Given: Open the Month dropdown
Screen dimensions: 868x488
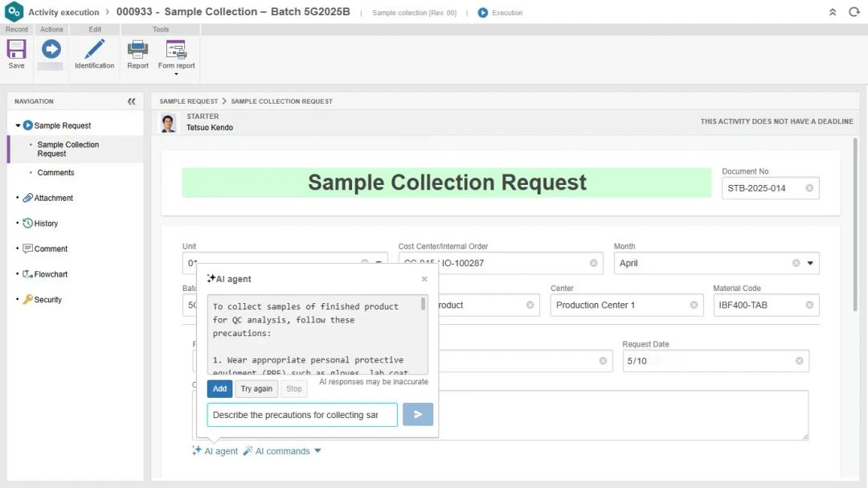Looking at the screenshot, I should tap(809, 263).
